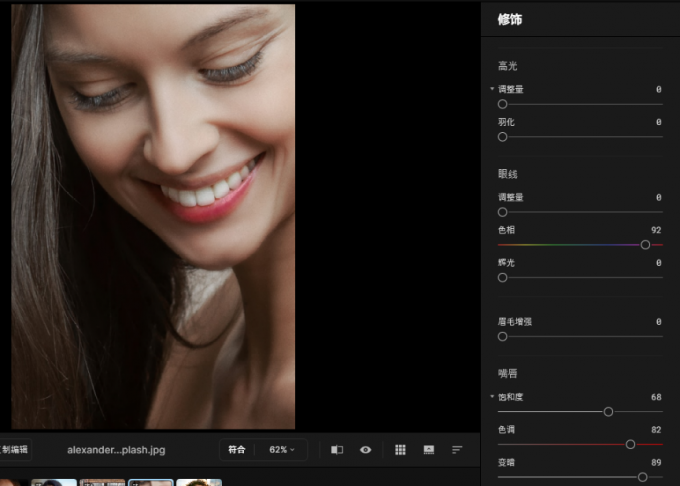This screenshot has height=486, width=680.
Task: Open the 62% zoom dropdown
Action: (x=281, y=450)
